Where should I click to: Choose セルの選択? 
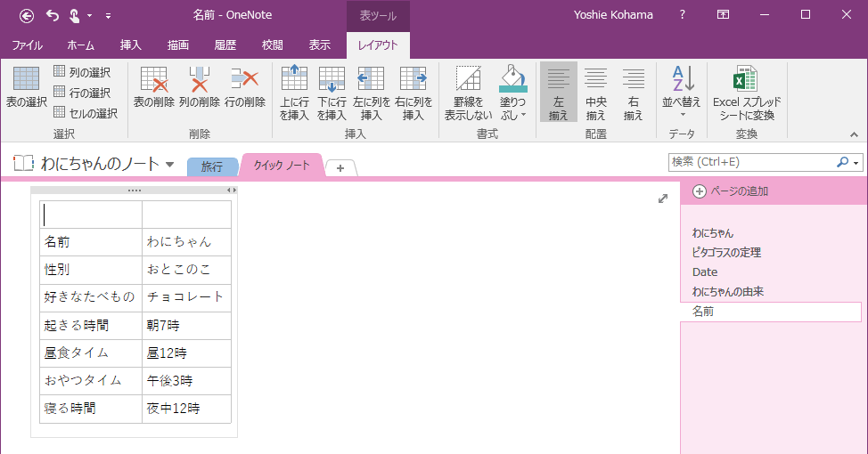[x=86, y=113]
